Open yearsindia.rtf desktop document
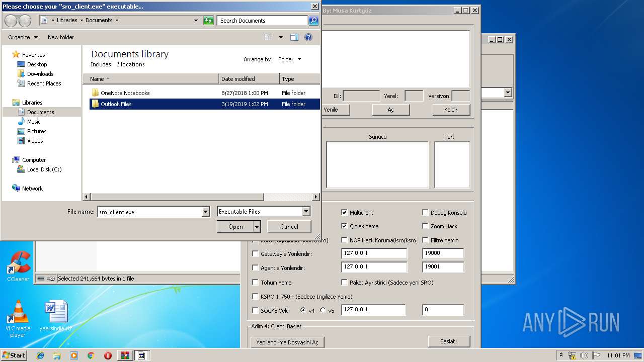 tap(55, 316)
